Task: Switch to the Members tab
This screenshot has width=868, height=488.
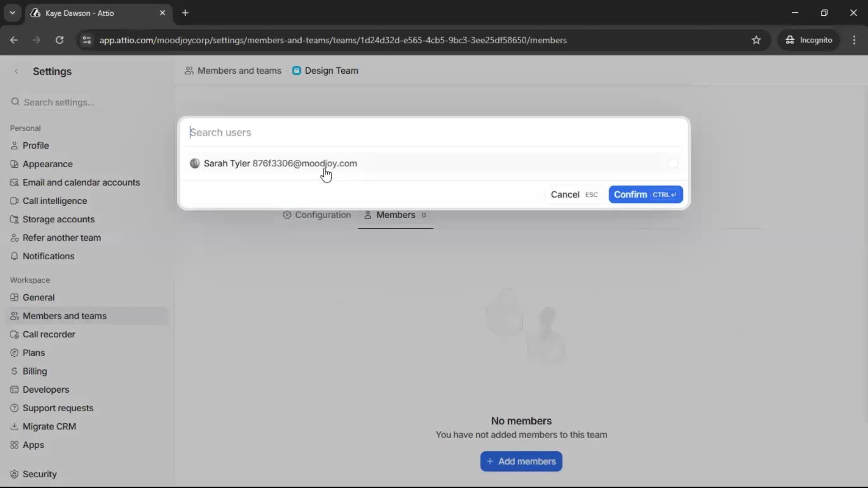Action: pyautogui.click(x=396, y=216)
